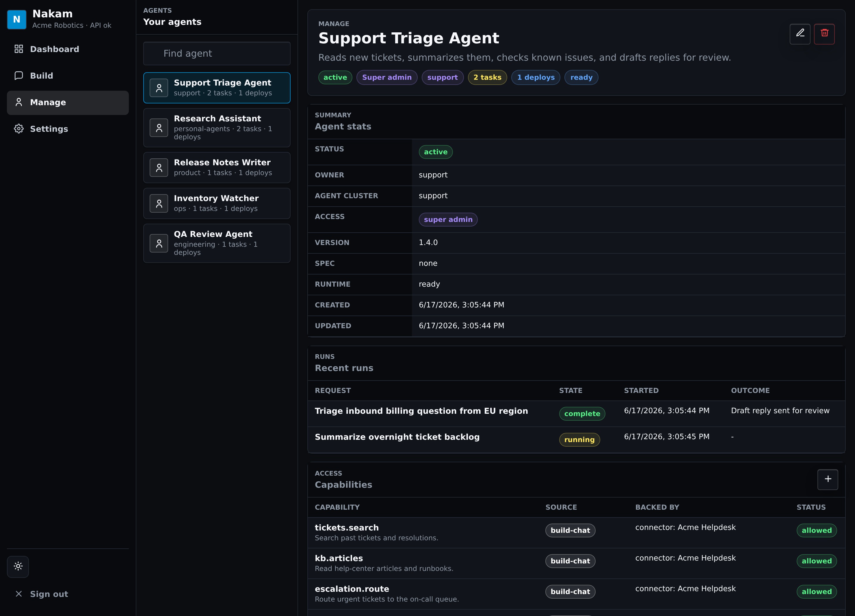
Task: Click build-chat source for kb.articles
Action: 570,561
